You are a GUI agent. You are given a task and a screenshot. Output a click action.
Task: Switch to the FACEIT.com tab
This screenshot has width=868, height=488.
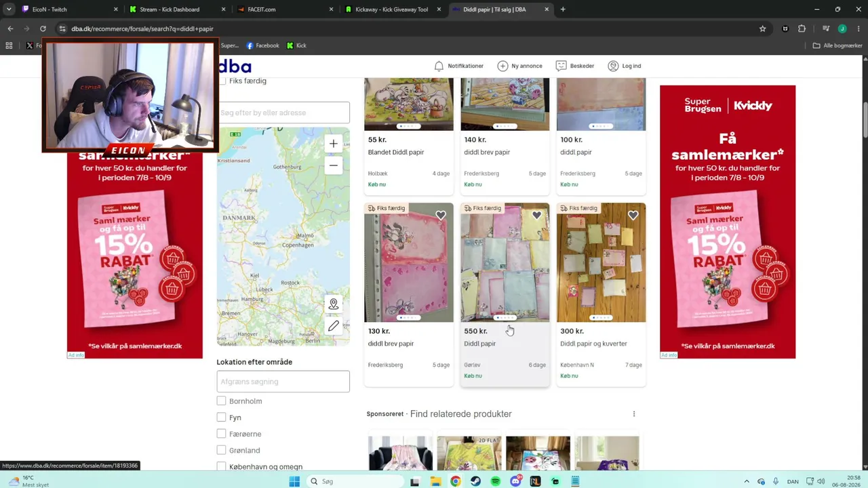284,9
